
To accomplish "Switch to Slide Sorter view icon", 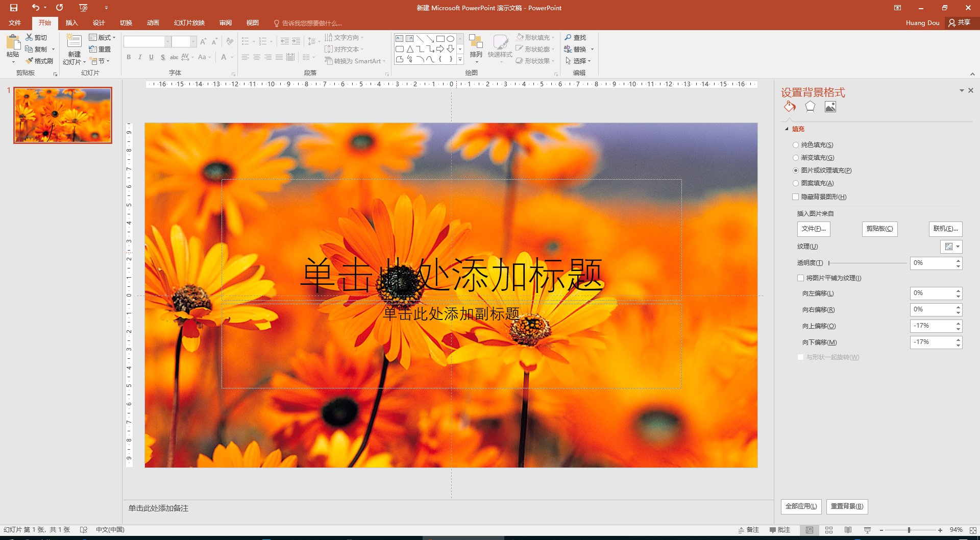I will point(829,530).
